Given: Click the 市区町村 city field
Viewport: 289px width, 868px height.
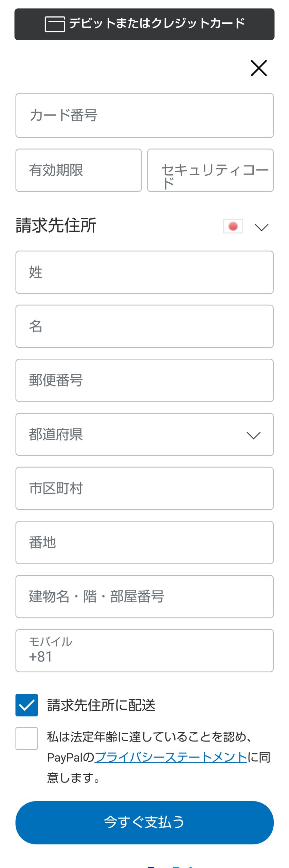Looking at the screenshot, I should [x=144, y=488].
